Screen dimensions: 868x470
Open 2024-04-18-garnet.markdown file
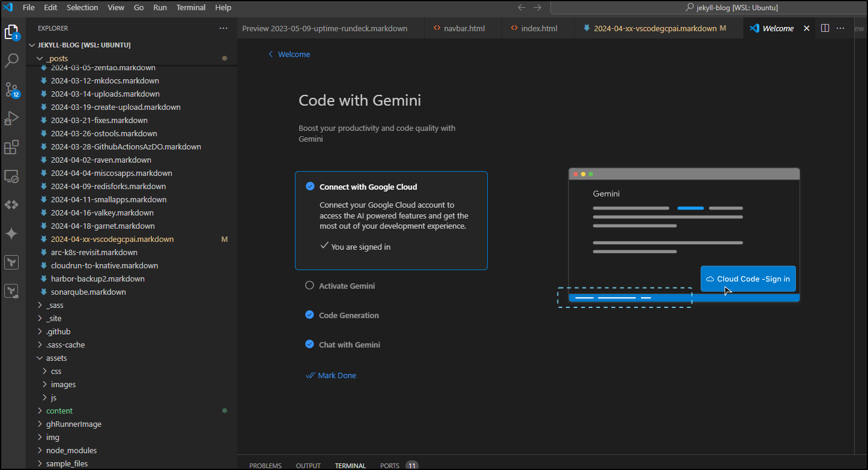point(103,226)
